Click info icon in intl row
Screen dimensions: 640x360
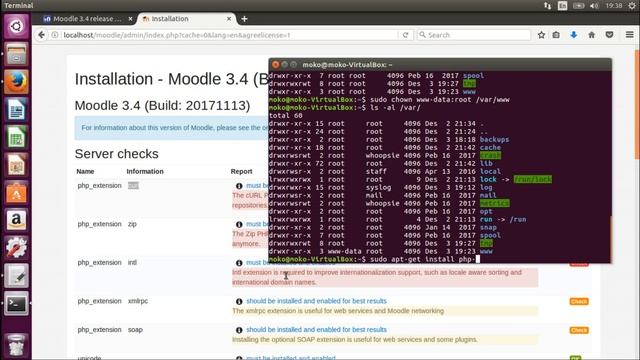coord(239,263)
